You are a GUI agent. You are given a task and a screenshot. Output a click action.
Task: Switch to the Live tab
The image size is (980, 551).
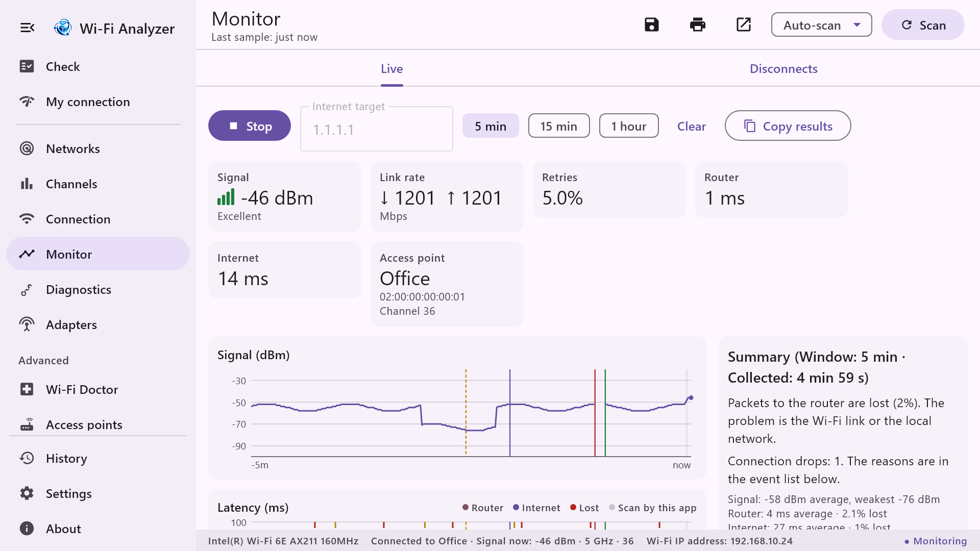click(392, 69)
